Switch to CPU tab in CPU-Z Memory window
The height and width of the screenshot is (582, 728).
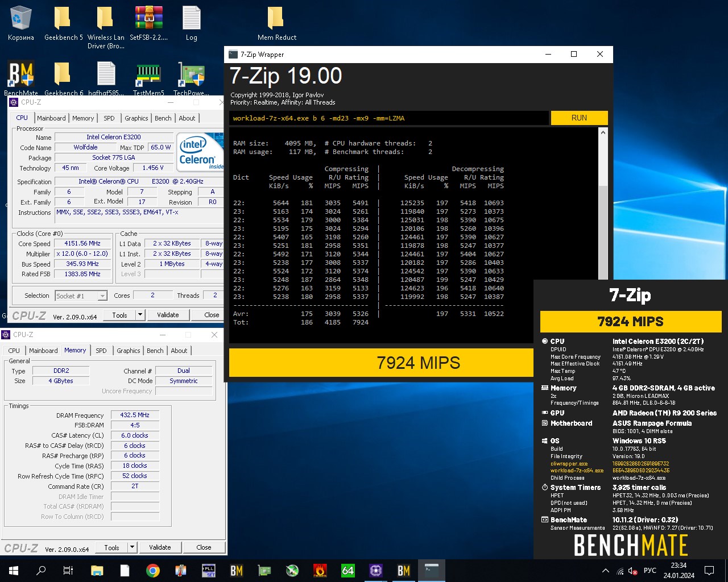coord(14,351)
